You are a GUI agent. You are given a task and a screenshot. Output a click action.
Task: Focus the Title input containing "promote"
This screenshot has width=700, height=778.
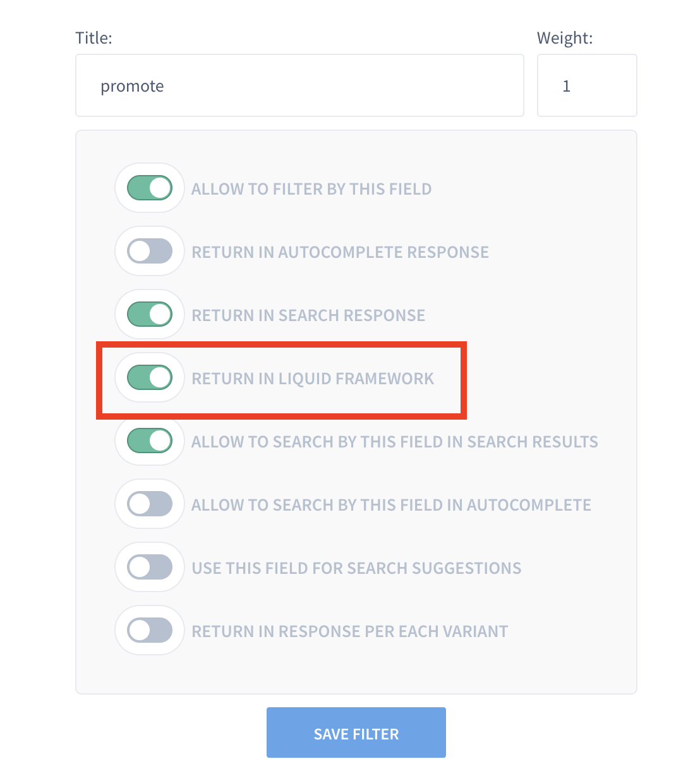pos(299,85)
